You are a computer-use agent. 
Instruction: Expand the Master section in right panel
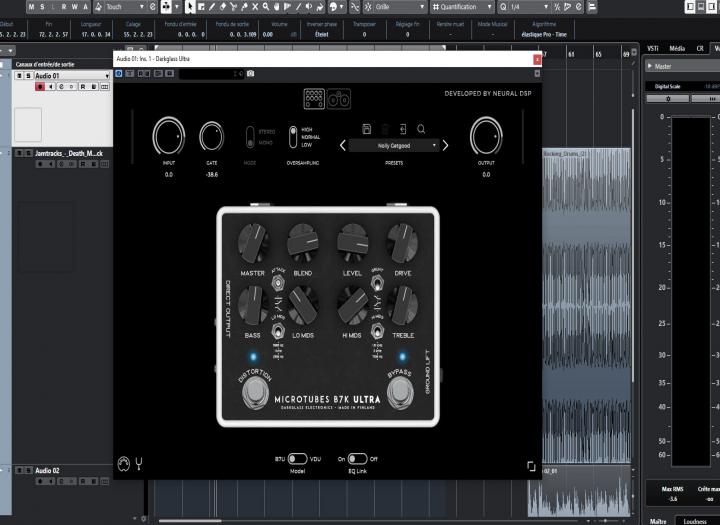(650, 66)
